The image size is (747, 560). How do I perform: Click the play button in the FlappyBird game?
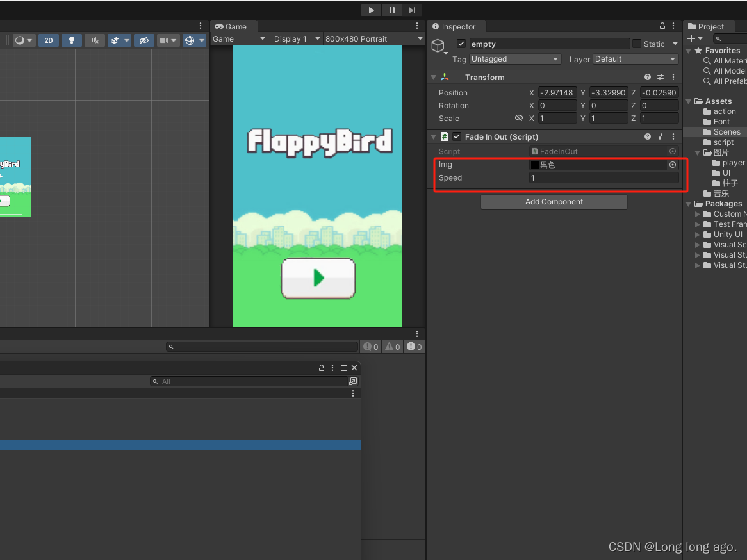click(x=318, y=278)
